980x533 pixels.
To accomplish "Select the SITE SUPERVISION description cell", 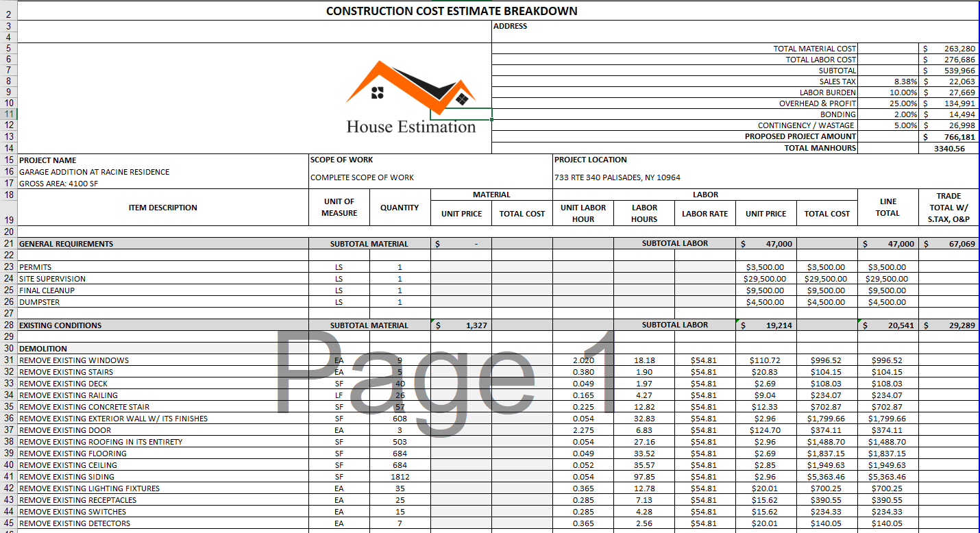I will [x=53, y=279].
